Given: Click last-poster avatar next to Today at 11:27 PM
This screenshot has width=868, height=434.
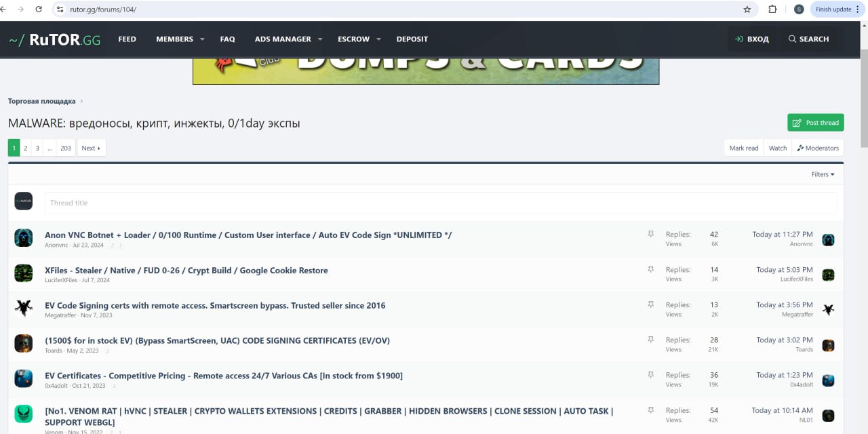Looking at the screenshot, I should pos(828,240).
